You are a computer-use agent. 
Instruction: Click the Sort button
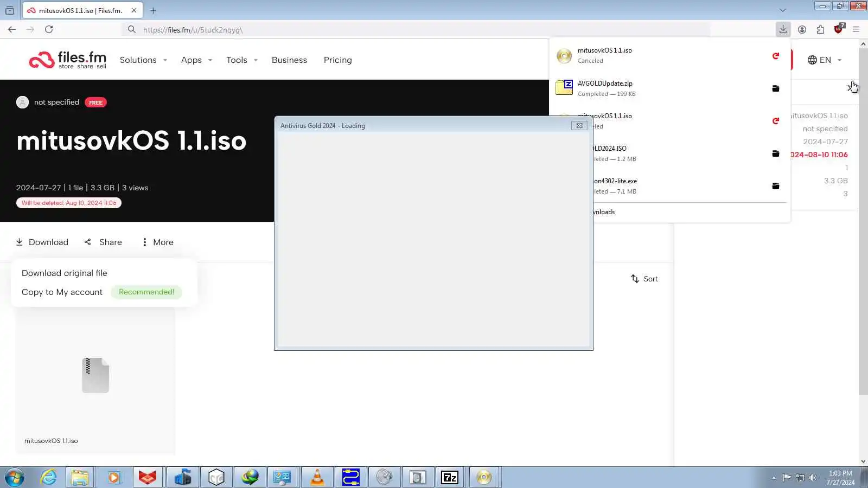point(644,279)
